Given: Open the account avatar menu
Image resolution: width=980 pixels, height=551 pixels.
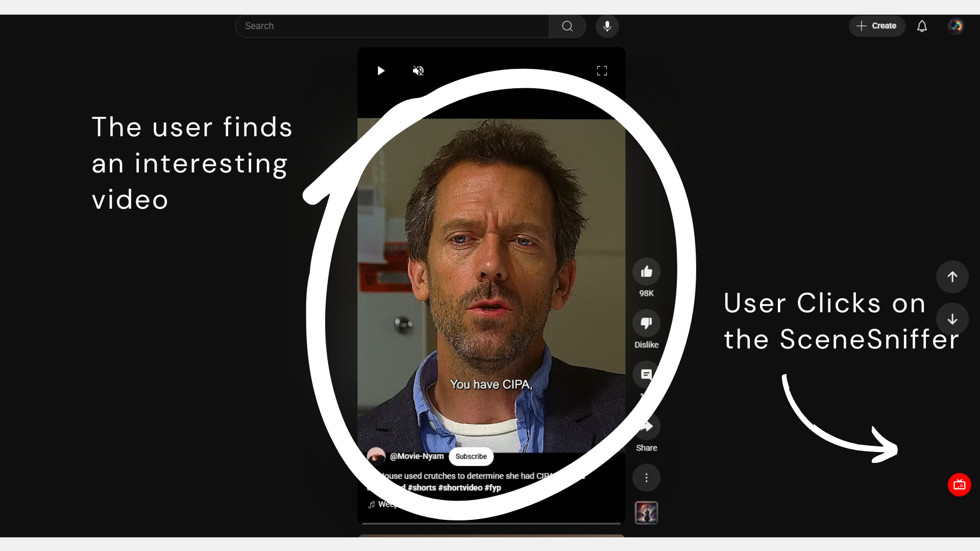Looking at the screenshot, I should pos(955,26).
